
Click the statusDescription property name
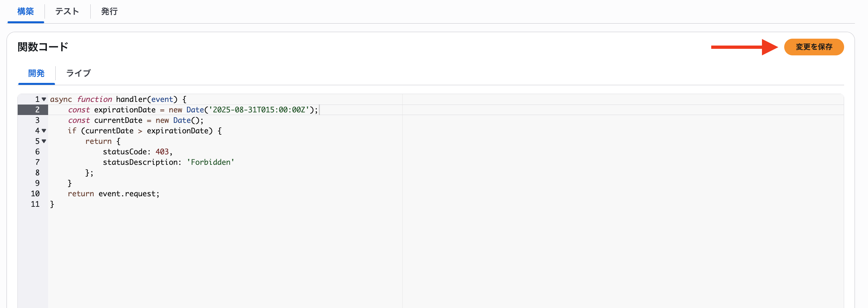[x=140, y=162]
